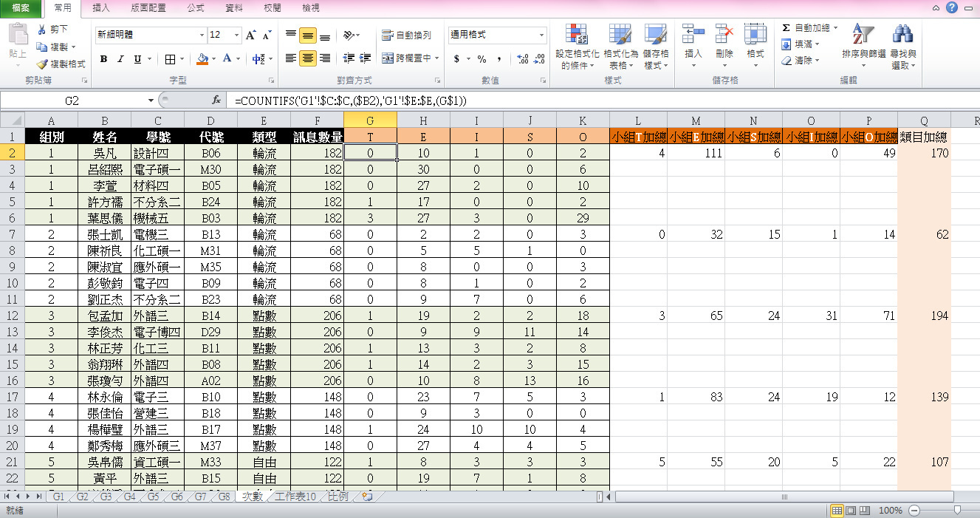Click the Copy (複製) icon
The width and height of the screenshot is (980, 518).
pyautogui.click(x=42, y=47)
